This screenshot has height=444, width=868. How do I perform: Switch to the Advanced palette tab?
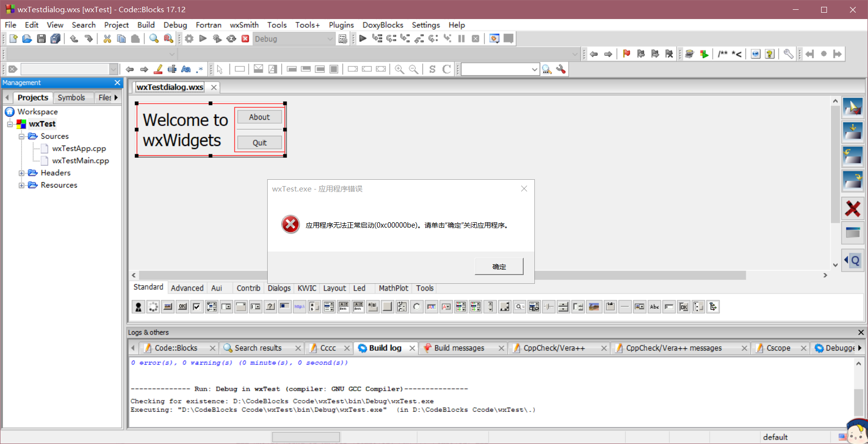[x=187, y=288]
